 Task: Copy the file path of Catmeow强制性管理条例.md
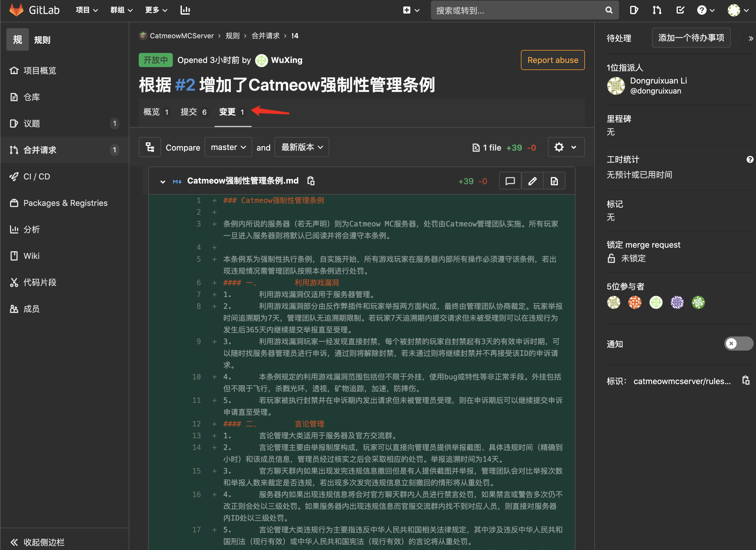(x=311, y=181)
